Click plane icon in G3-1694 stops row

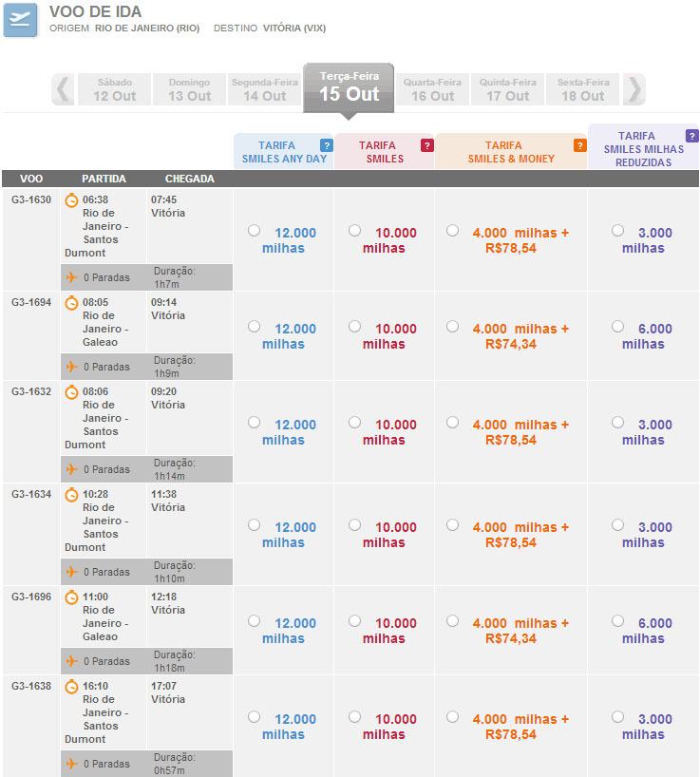[x=71, y=367]
